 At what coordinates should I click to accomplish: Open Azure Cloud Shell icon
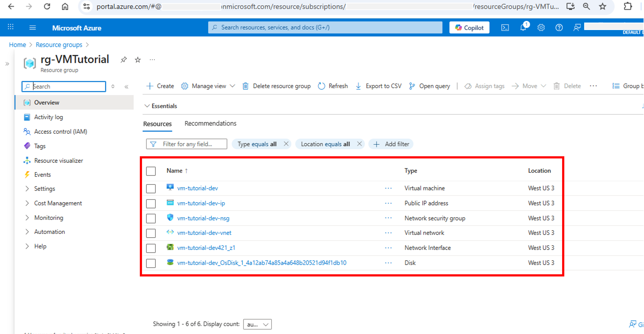point(505,28)
